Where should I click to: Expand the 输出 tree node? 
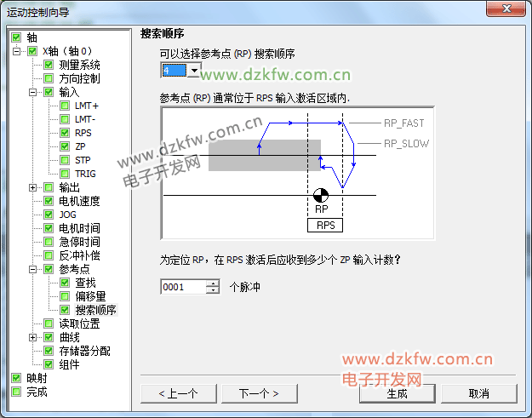click(33, 187)
